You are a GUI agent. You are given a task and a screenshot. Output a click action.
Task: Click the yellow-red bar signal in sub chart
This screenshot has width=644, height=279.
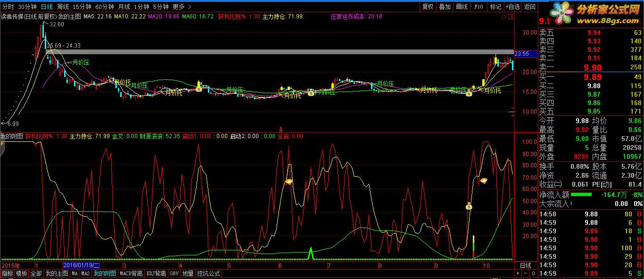click(473, 247)
